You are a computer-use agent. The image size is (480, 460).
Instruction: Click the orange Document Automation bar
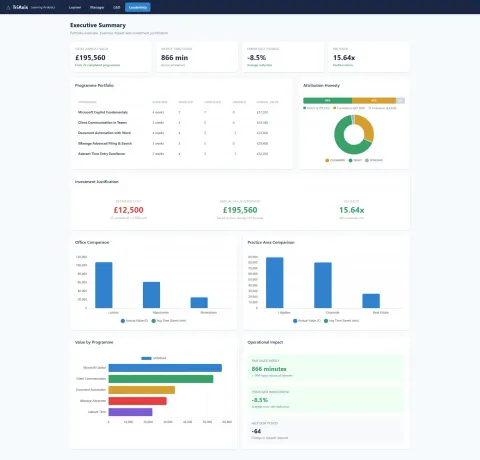(142, 390)
